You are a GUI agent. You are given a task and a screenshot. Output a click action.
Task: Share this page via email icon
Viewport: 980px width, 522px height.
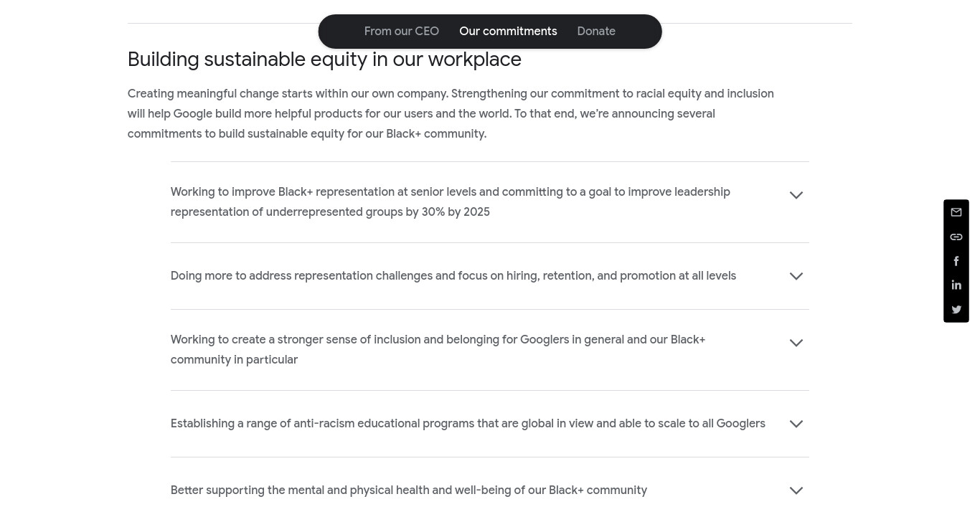click(x=956, y=212)
